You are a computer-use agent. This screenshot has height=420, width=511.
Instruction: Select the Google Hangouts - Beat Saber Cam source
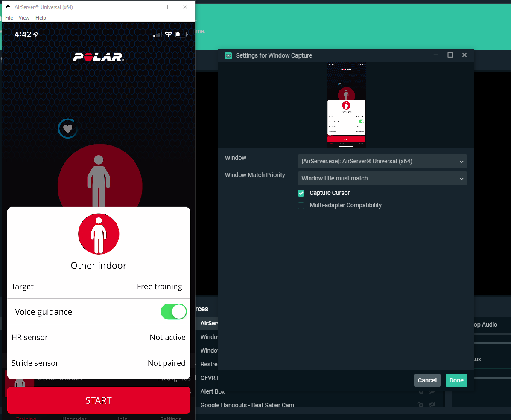(x=247, y=405)
